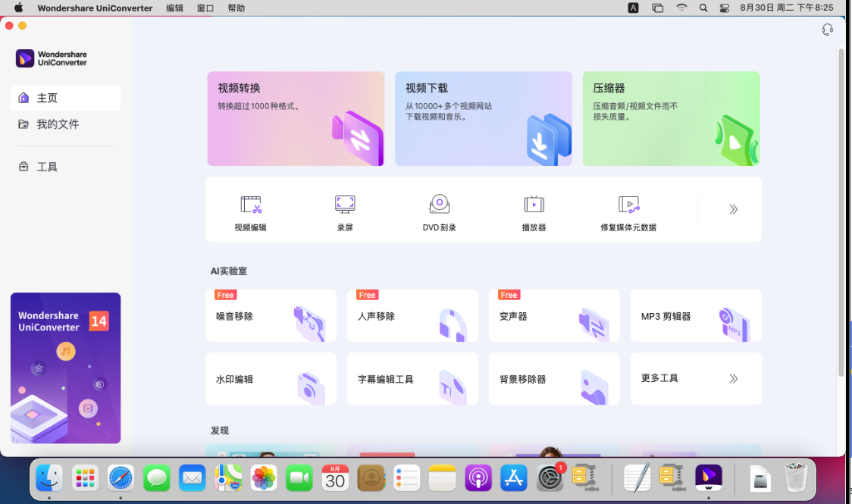Image resolution: width=852 pixels, height=504 pixels.
Task: Open the 噪音移除 noise remover card
Action: (271, 315)
